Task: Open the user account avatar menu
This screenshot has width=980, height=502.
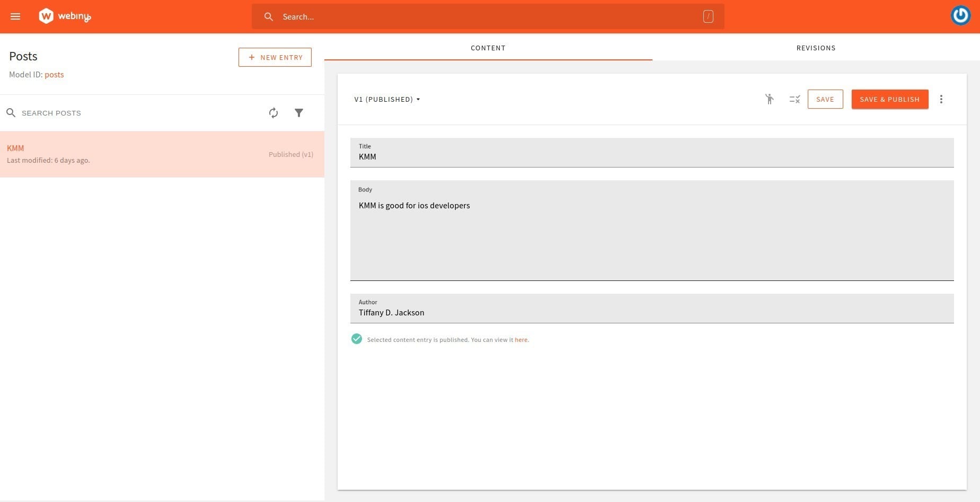Action: coord(960,15)
